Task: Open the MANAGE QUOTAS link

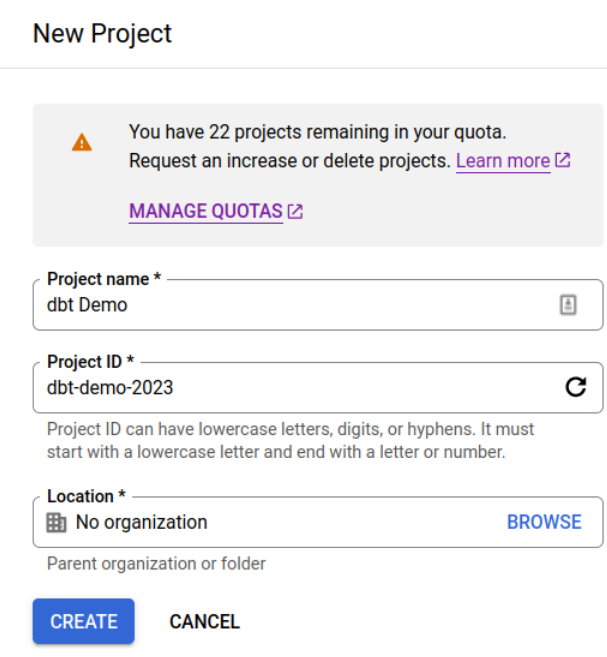Action: pos(206,211)
